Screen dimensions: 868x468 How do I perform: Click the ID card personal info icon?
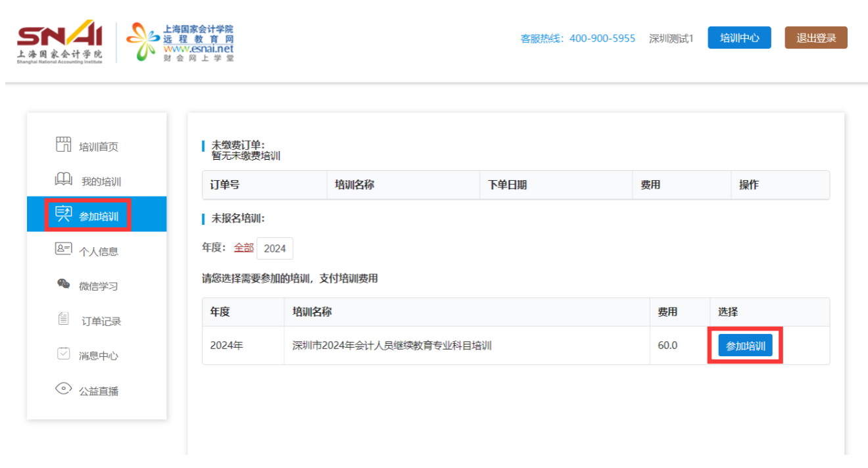pyautogui.click(x=63, y=250)
